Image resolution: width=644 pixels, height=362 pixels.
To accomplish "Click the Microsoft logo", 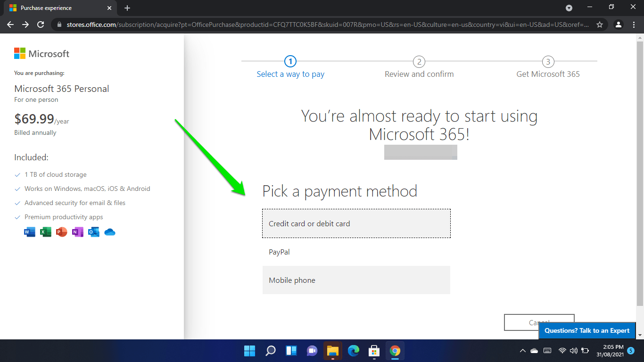I will [41, 54].
